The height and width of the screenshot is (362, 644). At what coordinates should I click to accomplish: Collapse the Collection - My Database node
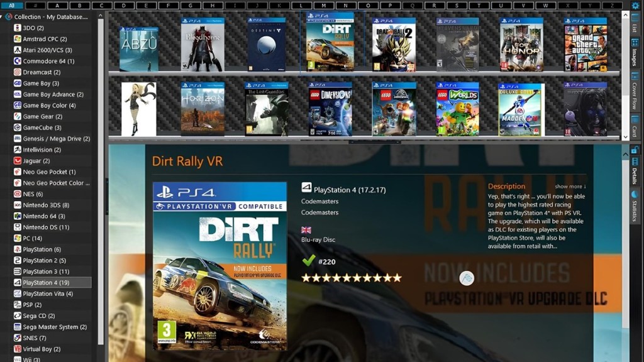[x=2, y=16]
